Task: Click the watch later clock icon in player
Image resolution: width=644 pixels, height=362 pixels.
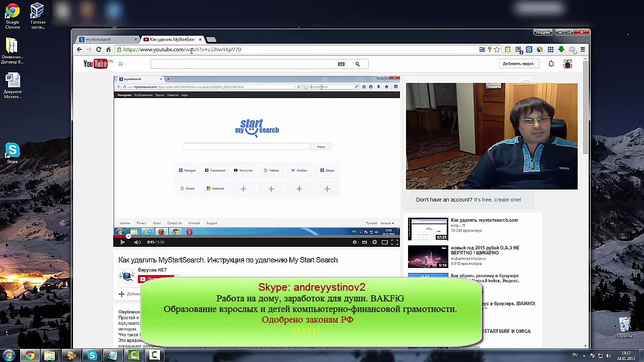Action: pyautogui.click(x=354, y=242)
